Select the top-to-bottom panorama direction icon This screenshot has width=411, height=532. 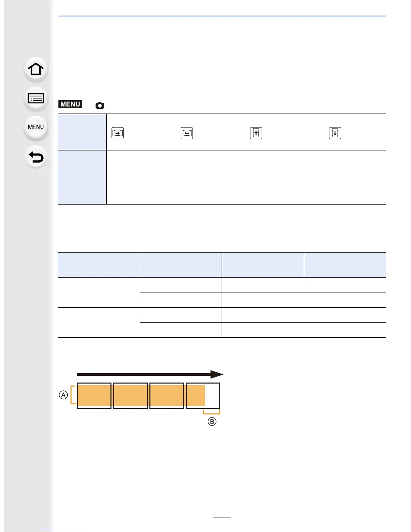(335, 133)
